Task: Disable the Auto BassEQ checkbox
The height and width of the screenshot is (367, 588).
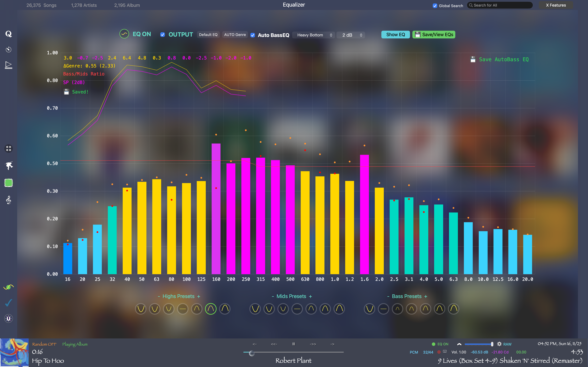Action: pos(253,35)
